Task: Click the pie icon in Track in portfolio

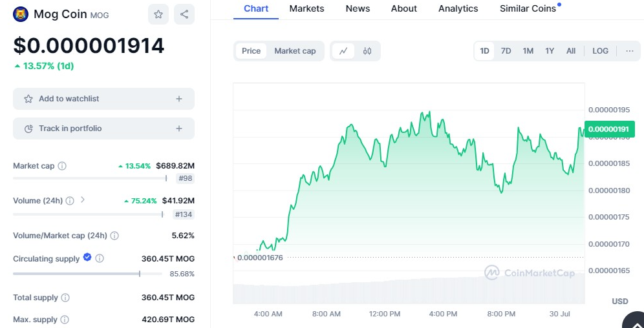Action: pyautogui.click(x=28, y=128)
